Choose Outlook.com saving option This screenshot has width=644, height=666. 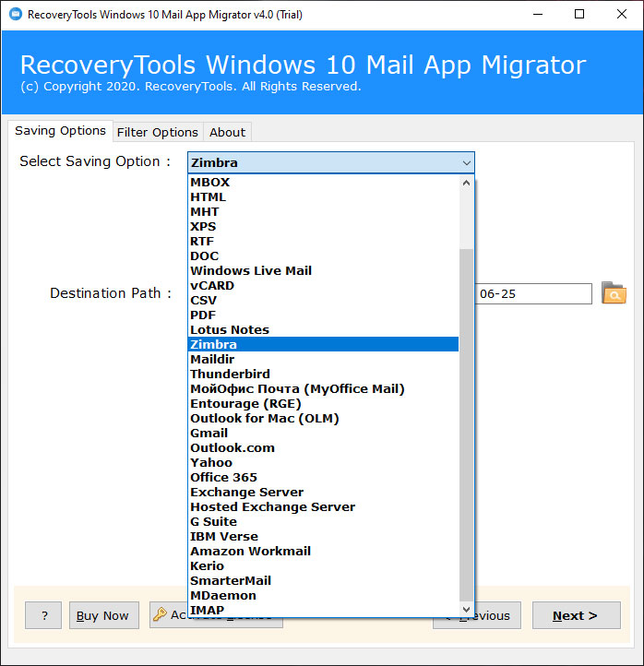323,447
